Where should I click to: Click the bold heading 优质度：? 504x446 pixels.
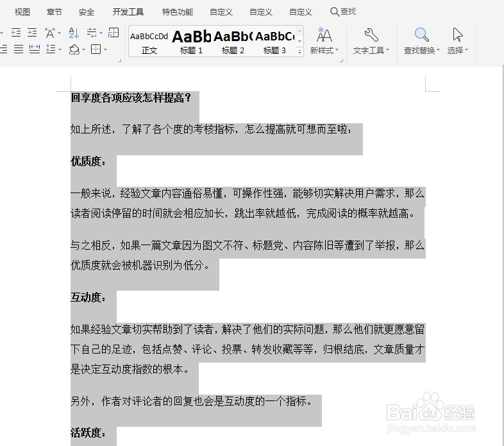(x=88, y=161)
